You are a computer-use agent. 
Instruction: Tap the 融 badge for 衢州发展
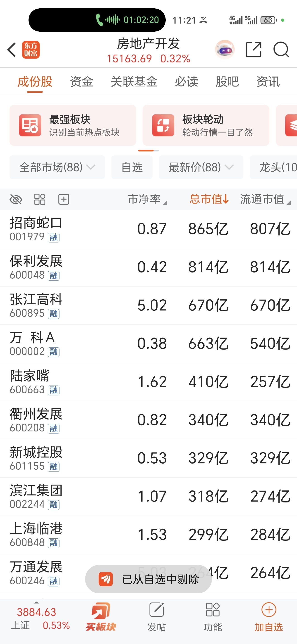point(54,429)
